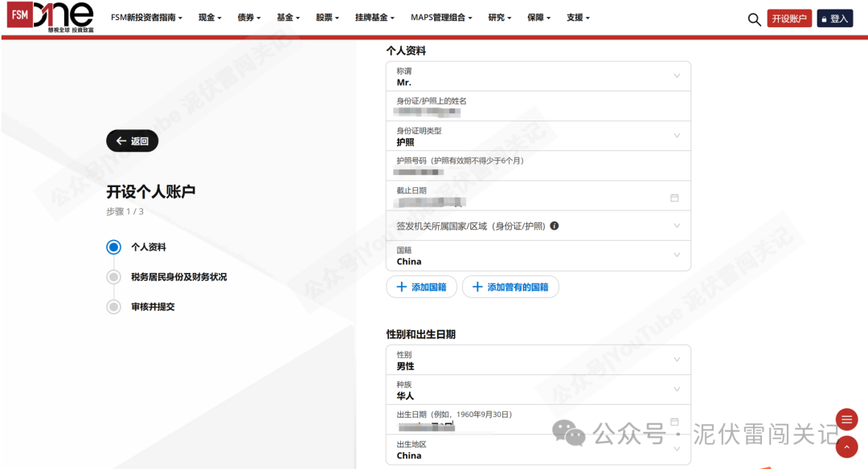Click the calendar icon in 出生日期 field
868x469 pixels.
point(674,422)
